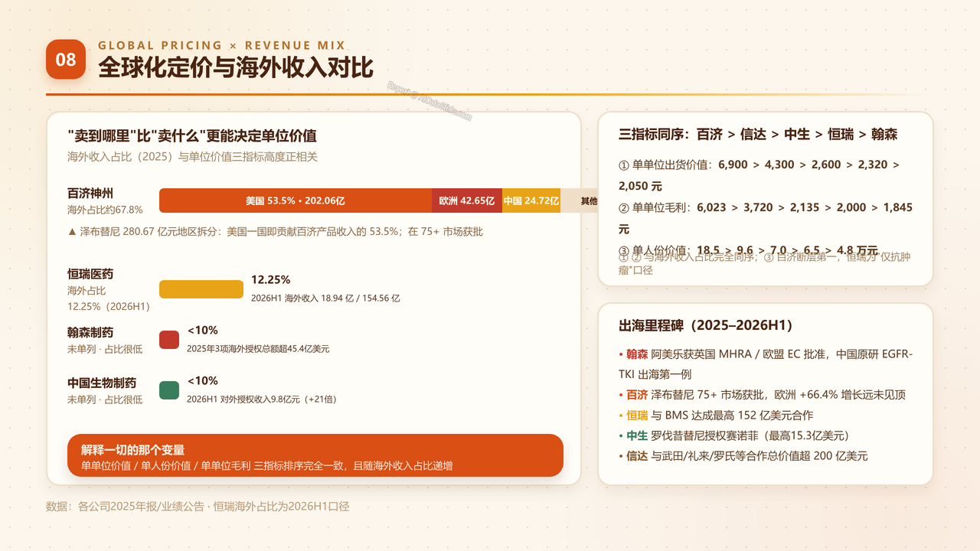The width and height of the screenshot is (980, 551).
Task: Click heading 三指标同序：百济 > 信达 > 中生
Action: pos(758,135)
